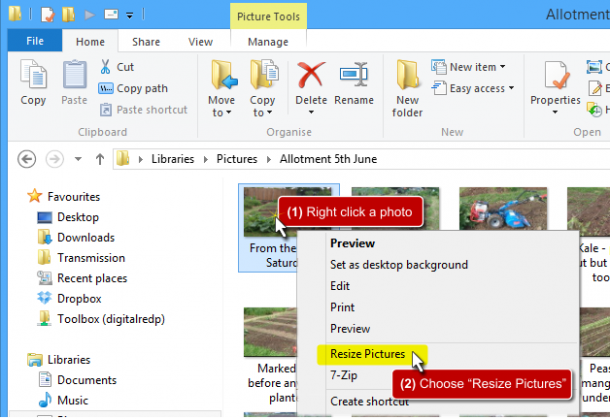Switch to the Share ribbon tab
Screen dimensions: 610x419
coord(146,42)
